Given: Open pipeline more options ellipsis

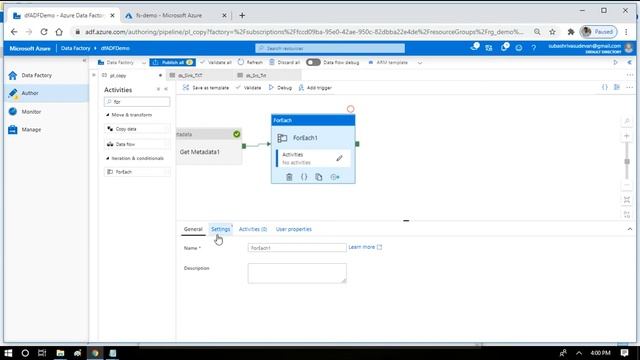Looking at the screenshot, I should click(629, 87).
